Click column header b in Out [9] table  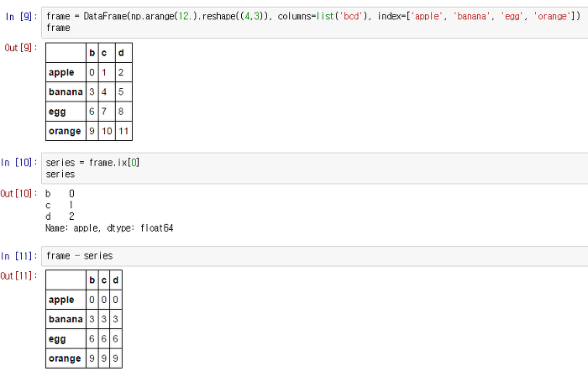92,53
